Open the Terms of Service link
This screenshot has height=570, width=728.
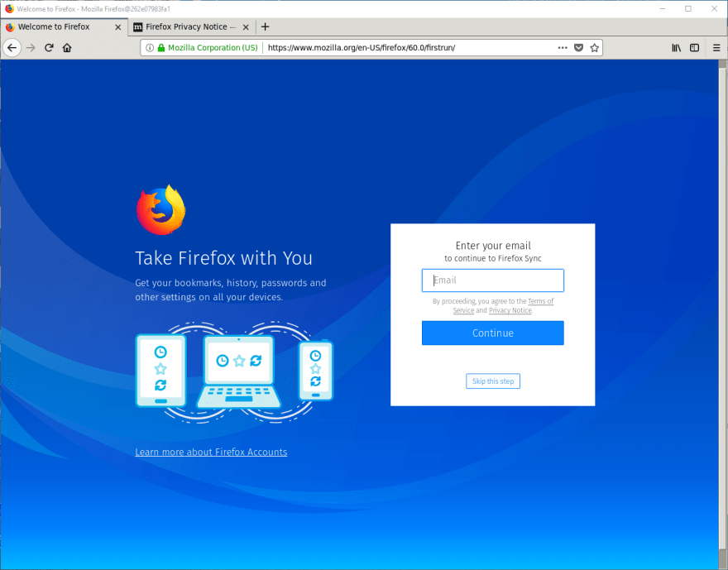[541, 301]
